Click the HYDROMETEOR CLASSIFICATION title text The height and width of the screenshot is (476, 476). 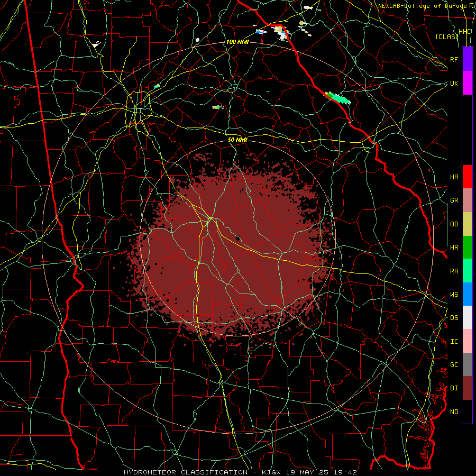coord(186,472)
